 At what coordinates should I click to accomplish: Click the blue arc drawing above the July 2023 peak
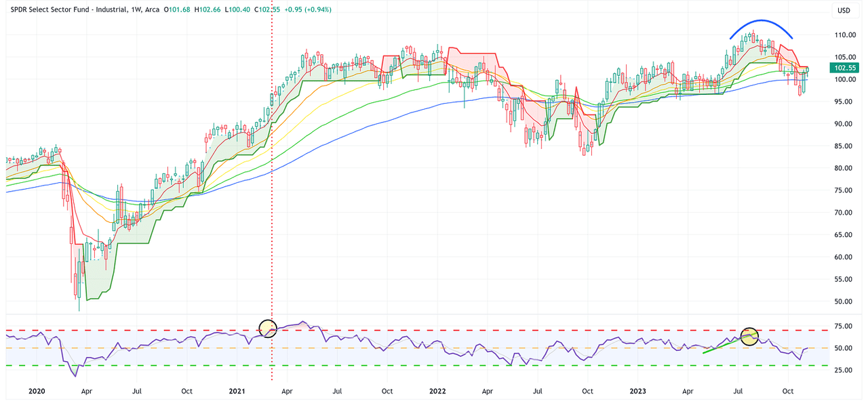click(762, 21)
